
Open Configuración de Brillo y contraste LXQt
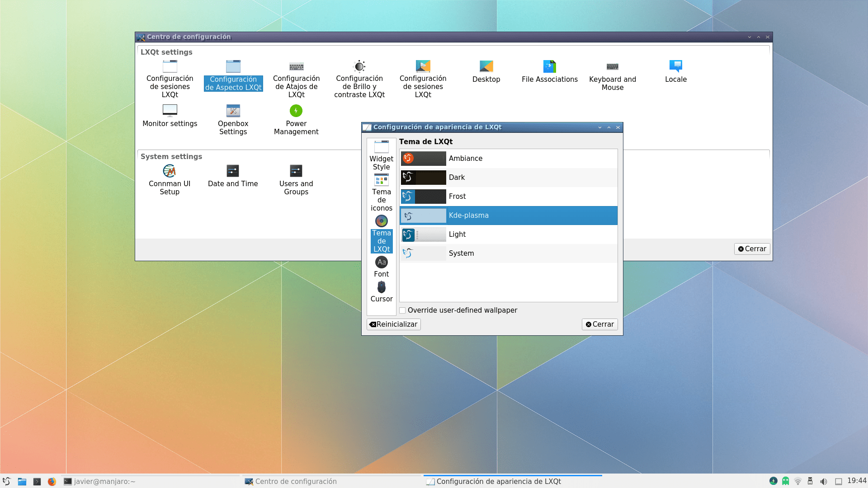click(359, 79)
